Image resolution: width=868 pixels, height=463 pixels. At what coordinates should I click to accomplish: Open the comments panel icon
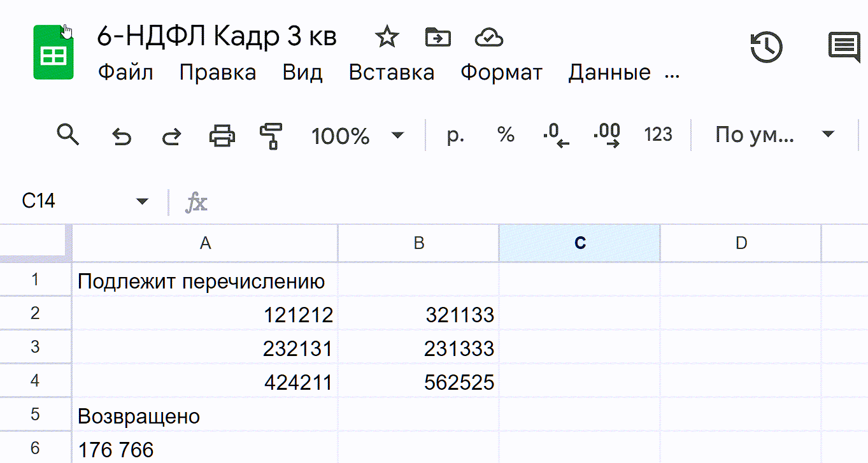(x=844, y=47)
